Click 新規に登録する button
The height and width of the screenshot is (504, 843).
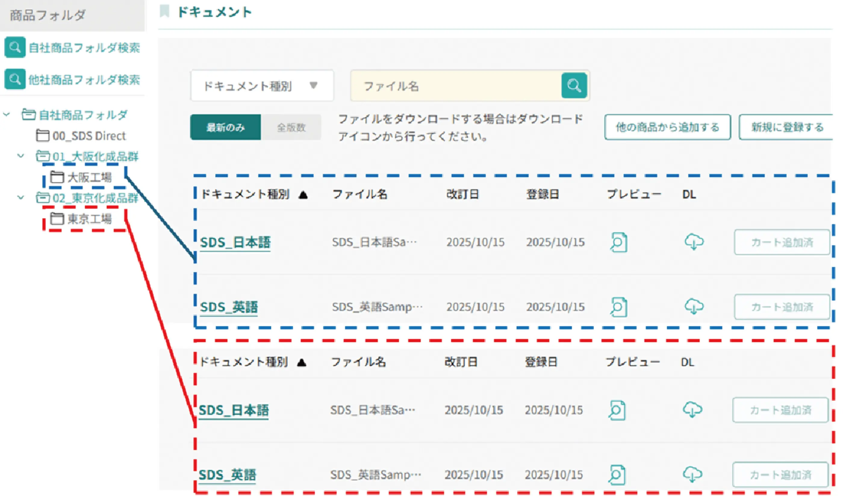786,127
